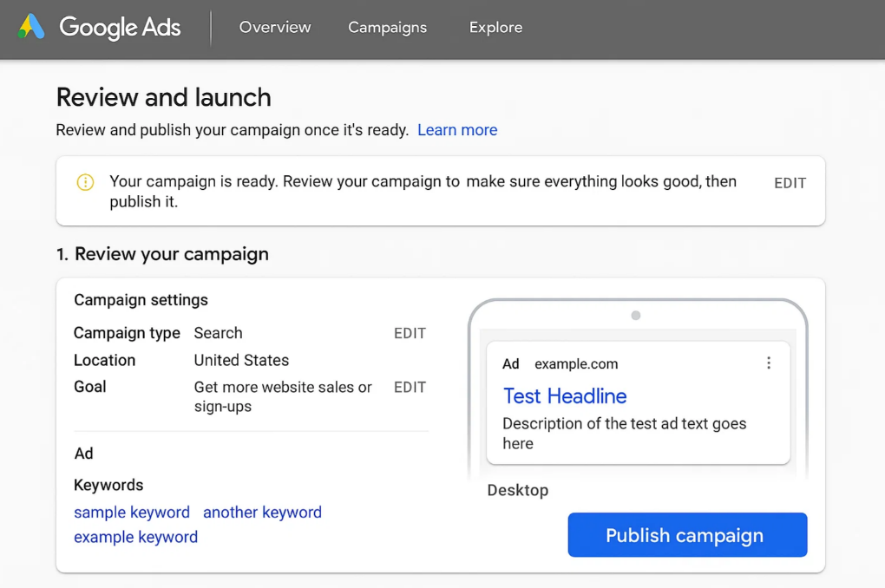The height and width of the screenshot is (588, 885).
Task: Click the Campaign type Search value
Action: point(219,333)
